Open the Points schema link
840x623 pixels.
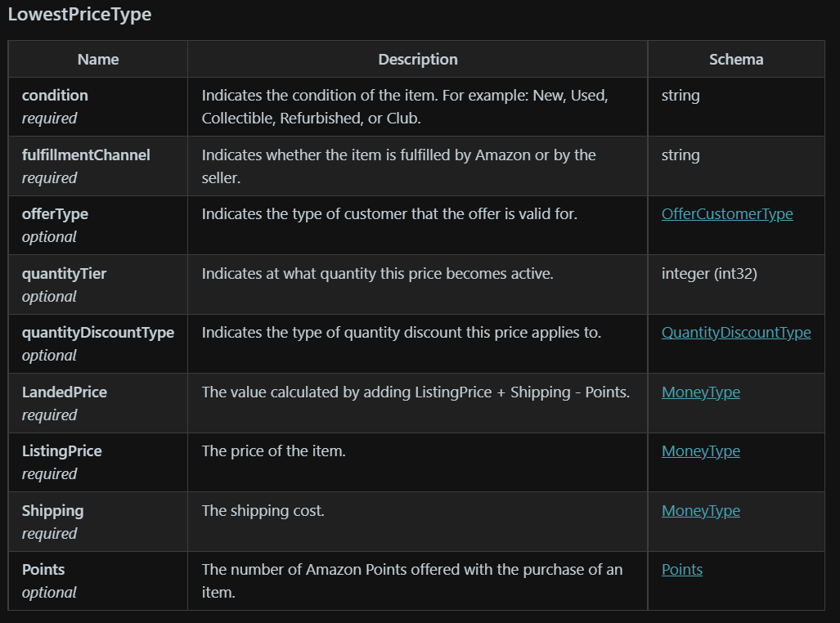681,569
